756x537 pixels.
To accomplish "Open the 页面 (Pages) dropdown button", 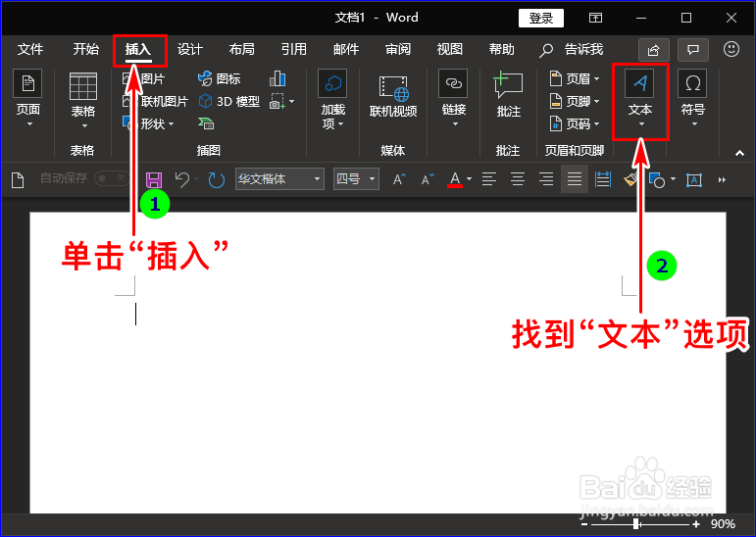I will pyautogui.click(x=28, y=98).
